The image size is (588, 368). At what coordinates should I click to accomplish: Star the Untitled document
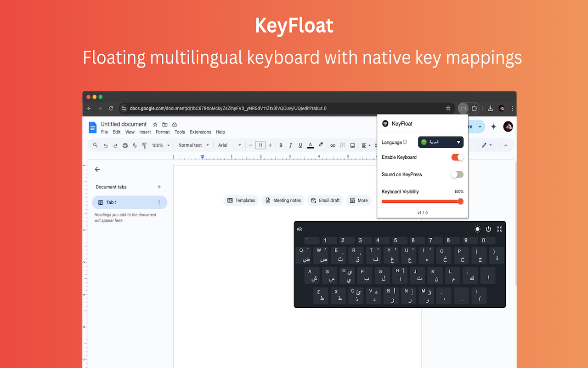tap(155, 124)
